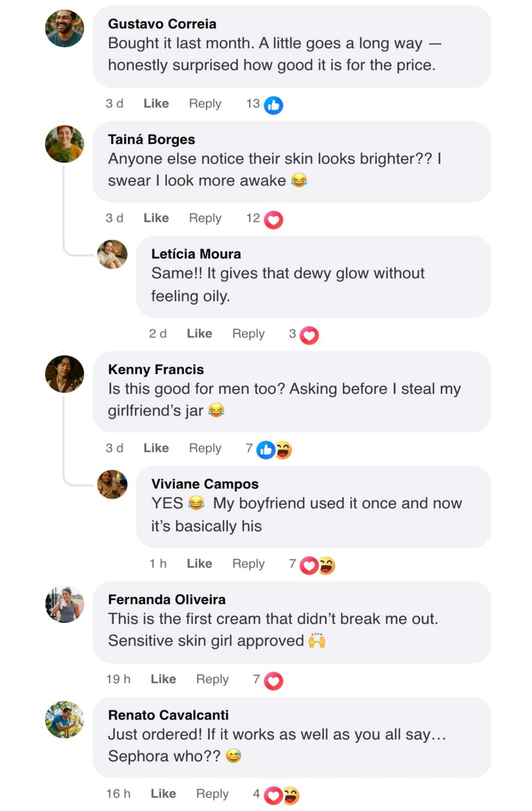Screen dimensions: 532x811
Task: Open Renato Cavalcanti's profile name link
Action: coord(168,715)
